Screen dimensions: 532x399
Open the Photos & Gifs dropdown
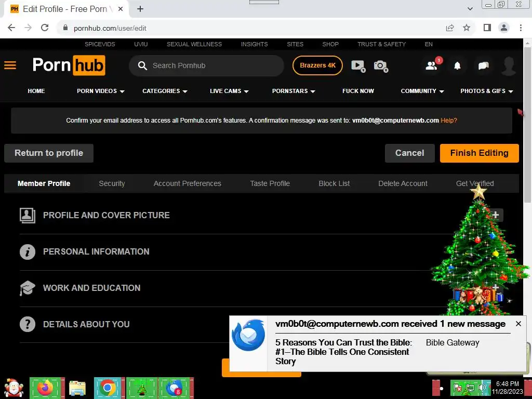(486, 91)
